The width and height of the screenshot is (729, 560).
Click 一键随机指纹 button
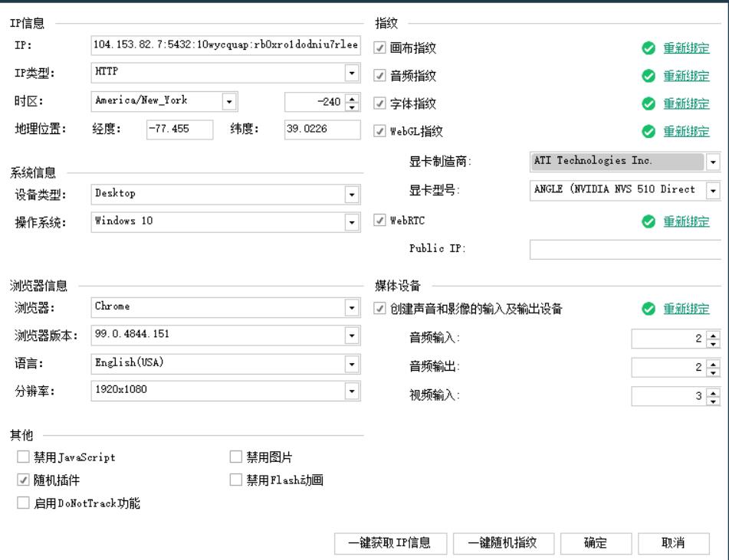(x=503, y=543)
